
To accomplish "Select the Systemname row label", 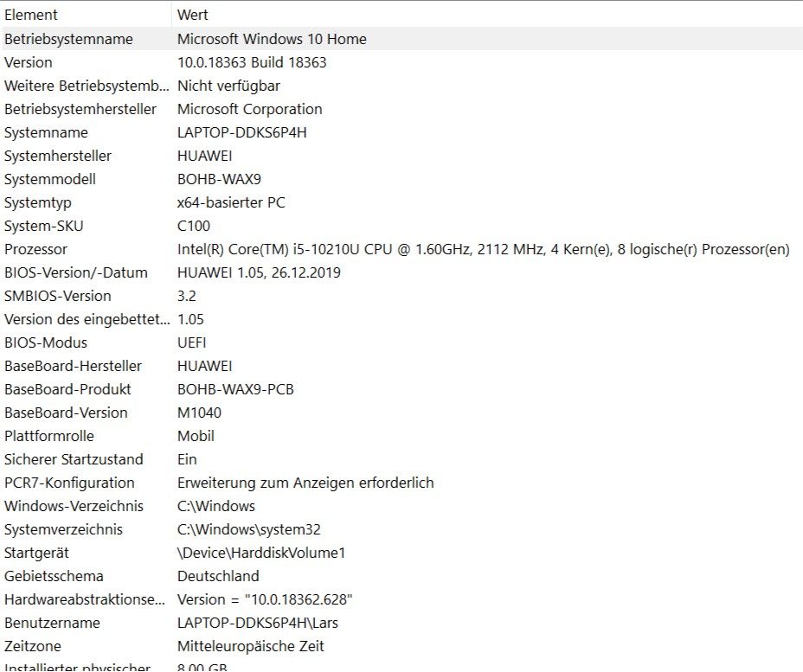I will (46, 132).
